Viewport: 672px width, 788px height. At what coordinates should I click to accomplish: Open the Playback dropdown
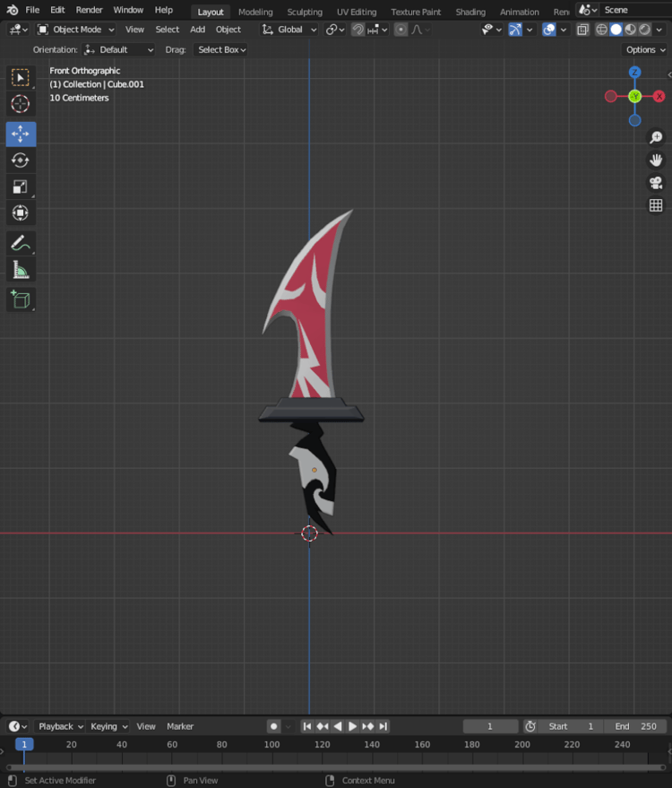[x=60, y=726]
